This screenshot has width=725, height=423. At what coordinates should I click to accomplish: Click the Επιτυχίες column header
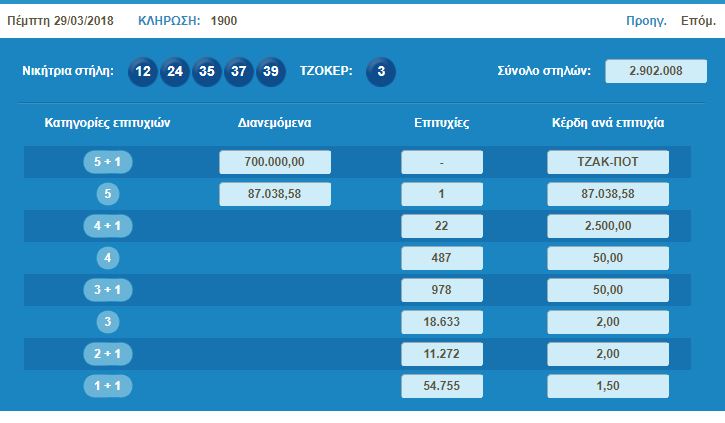(442, 123)
